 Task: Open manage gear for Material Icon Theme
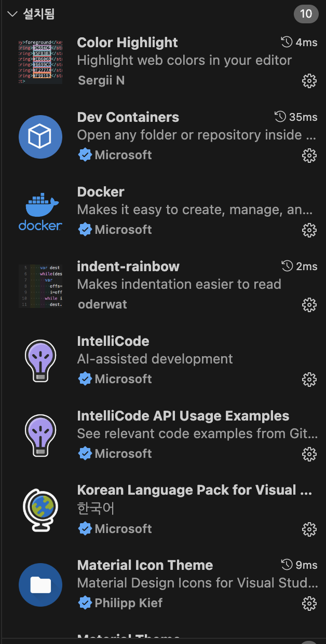pyautogui.click(x=309, y=604)
